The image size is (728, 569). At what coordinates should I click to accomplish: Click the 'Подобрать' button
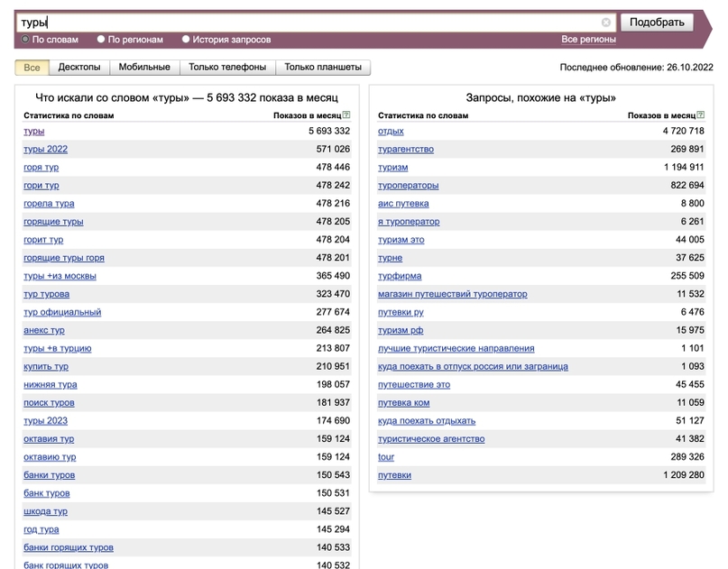click(x=657, y=23)
